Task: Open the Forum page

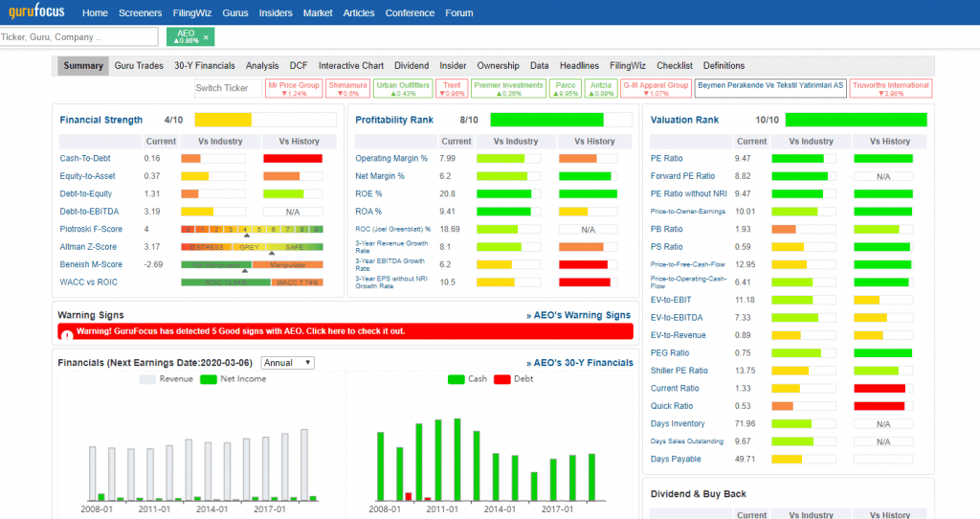Action: [458, 12]
